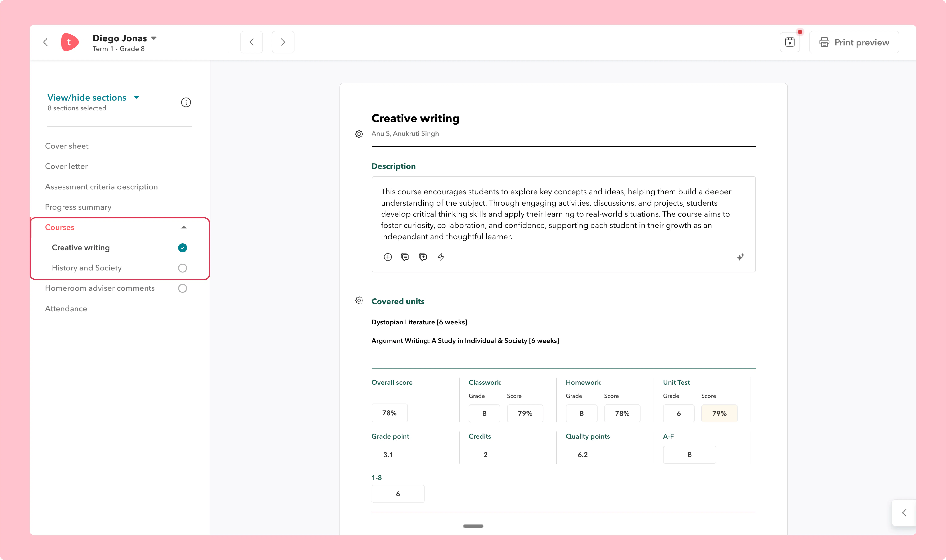The width and height of the screenshot is (946, 560).
Task: Click the add comment icon with plus
Action: click(x=423, y=257)
